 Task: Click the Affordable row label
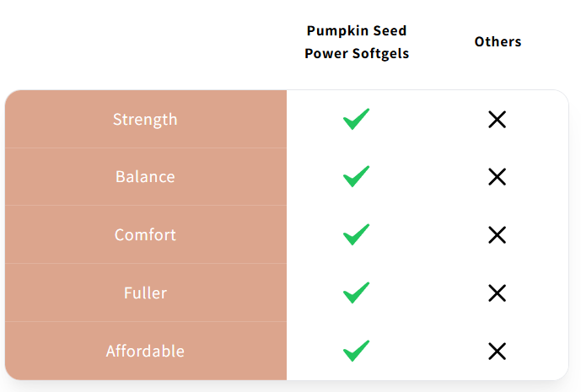(145, 351)
